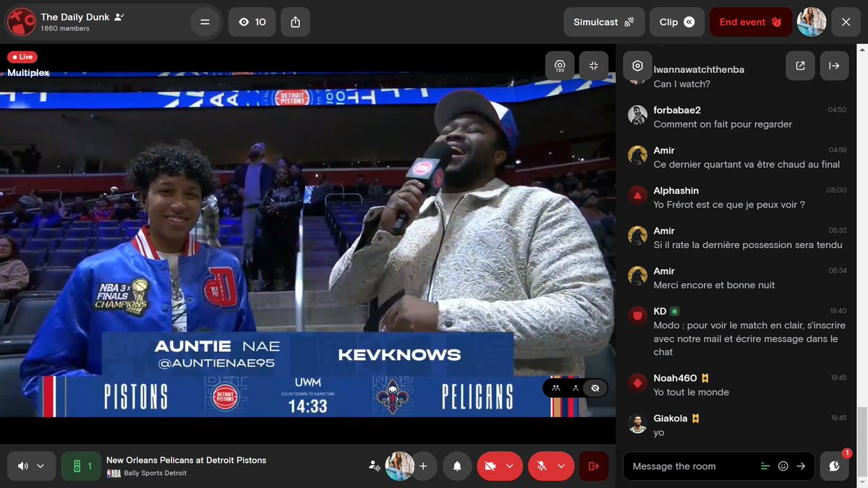Toggle hidden participants eye-slash view

pyautogui.click(x=595, y=388)
